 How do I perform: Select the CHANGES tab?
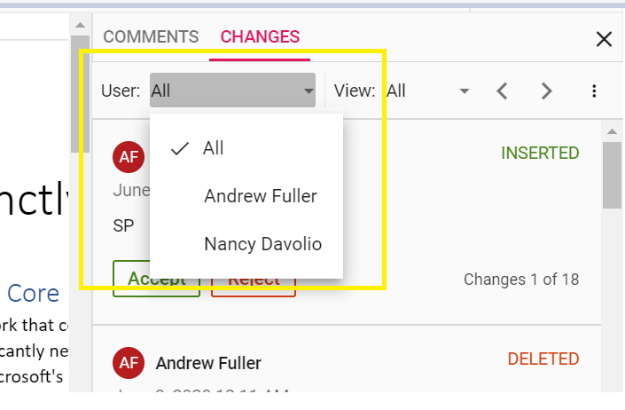click(260, 37)
